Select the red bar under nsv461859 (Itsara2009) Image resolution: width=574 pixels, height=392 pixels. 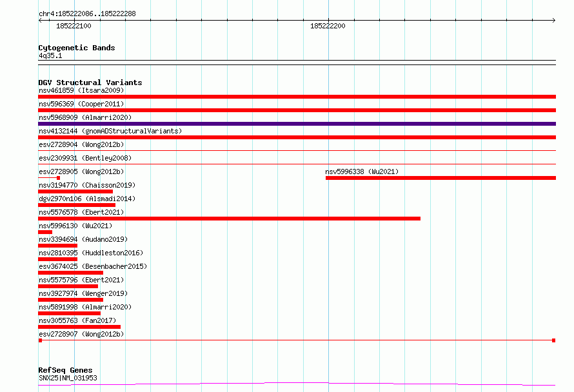[297, 97]
